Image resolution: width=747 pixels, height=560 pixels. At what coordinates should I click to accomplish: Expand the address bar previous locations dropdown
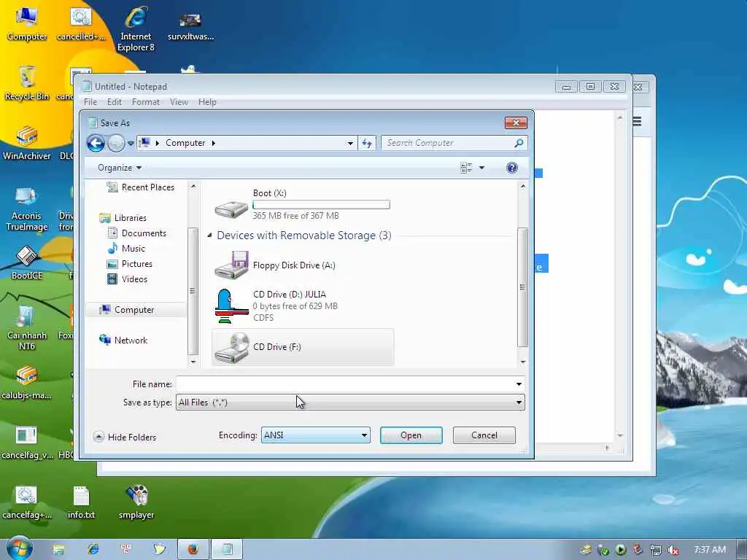(x=350, y=143)
